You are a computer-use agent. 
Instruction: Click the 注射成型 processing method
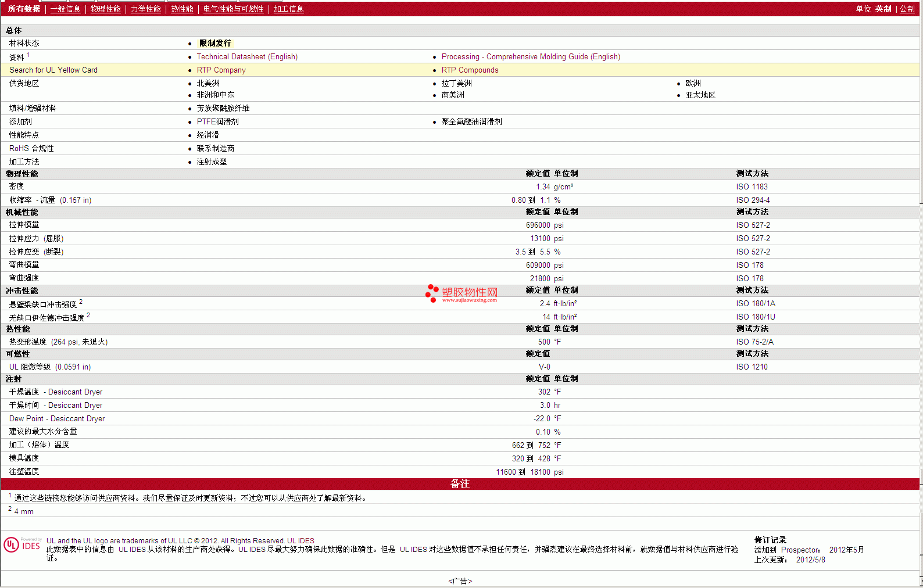212,162
